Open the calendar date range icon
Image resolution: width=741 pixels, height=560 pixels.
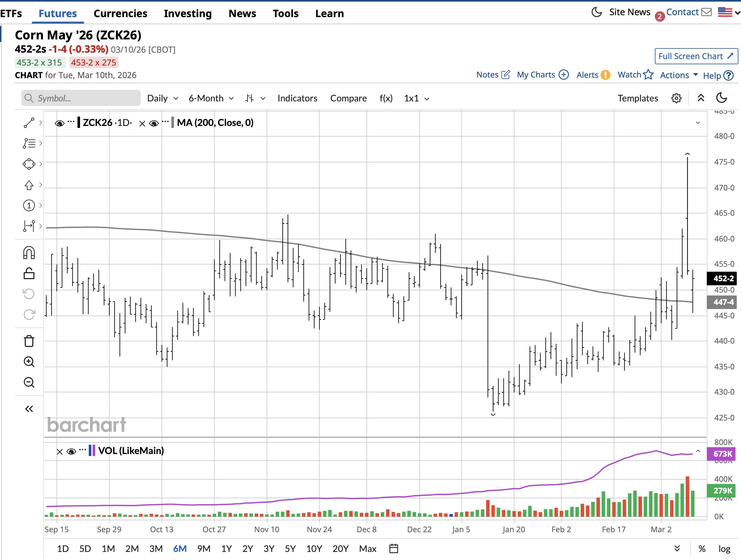coord(394,549)
